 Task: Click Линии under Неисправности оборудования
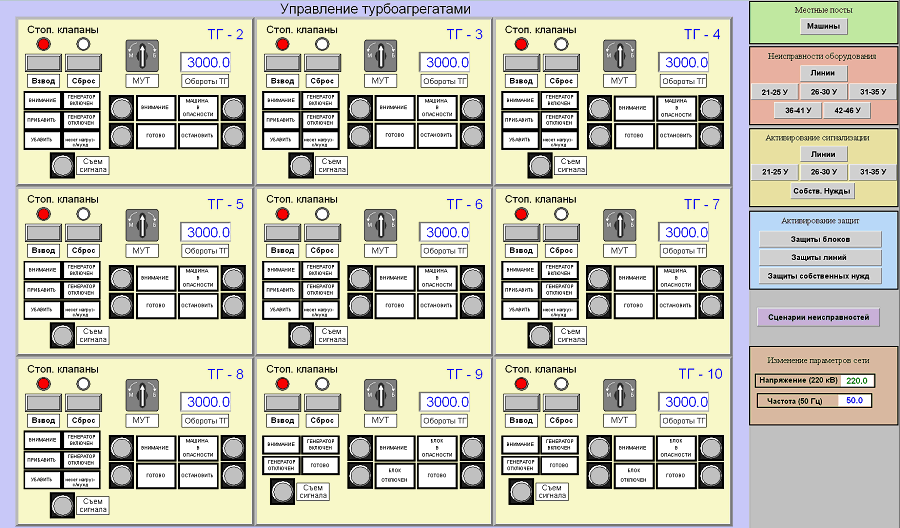point(823,73)
